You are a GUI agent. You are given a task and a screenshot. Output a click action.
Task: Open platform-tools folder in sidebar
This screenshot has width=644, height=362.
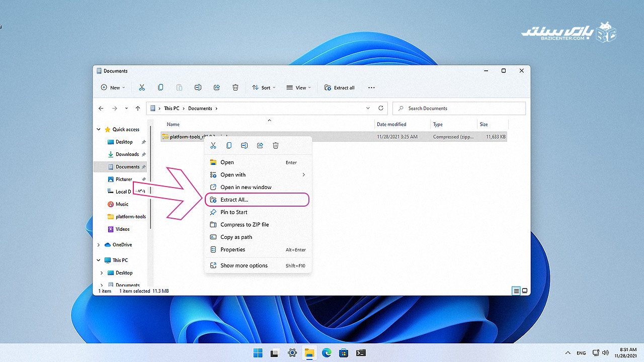click(127, 217)
